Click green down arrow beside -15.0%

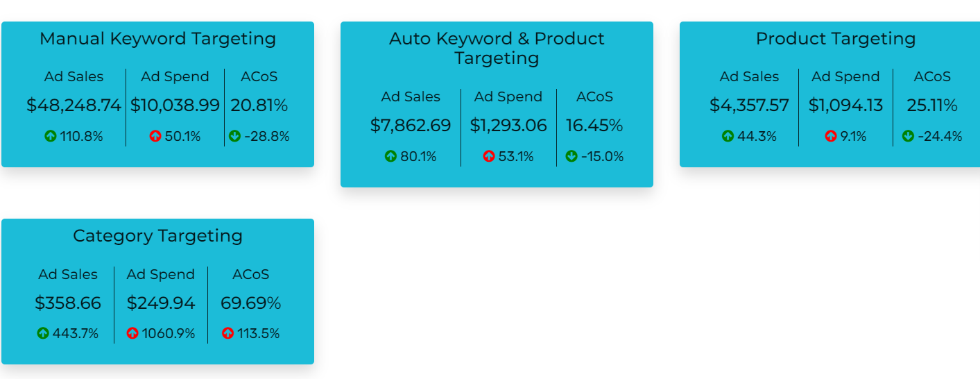571,157
